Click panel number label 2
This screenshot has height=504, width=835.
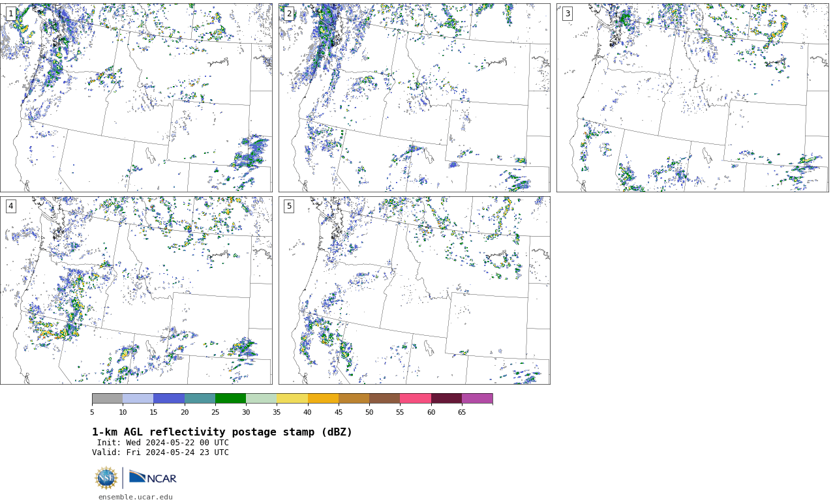(x=289, y=14)
